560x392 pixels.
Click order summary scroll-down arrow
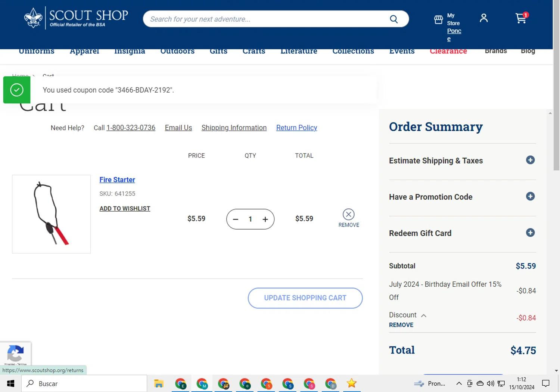[557, 371]
